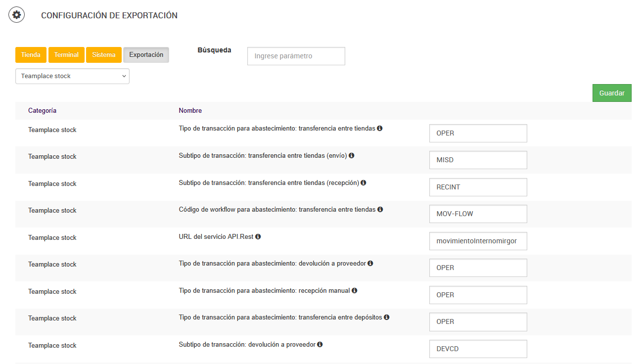Click the field containing 'movimientoInternomirgor'
This screenshot has width=643, height=364.
[x=478, y=241]
